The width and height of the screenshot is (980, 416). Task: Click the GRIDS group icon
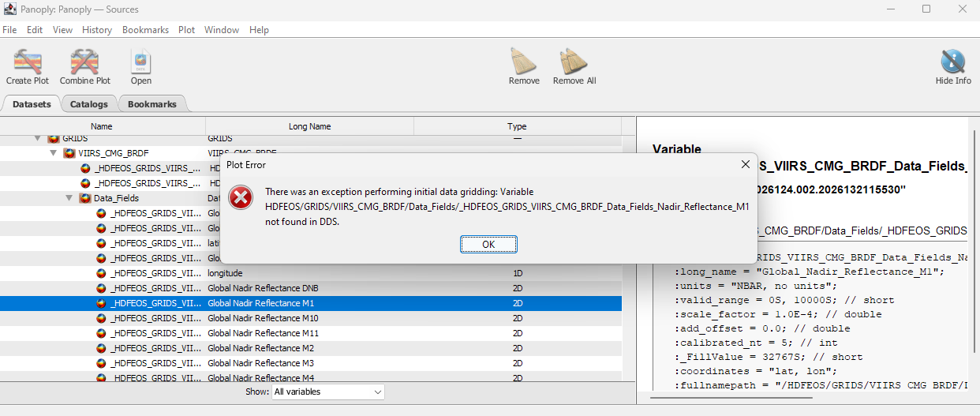click(54, 138)
